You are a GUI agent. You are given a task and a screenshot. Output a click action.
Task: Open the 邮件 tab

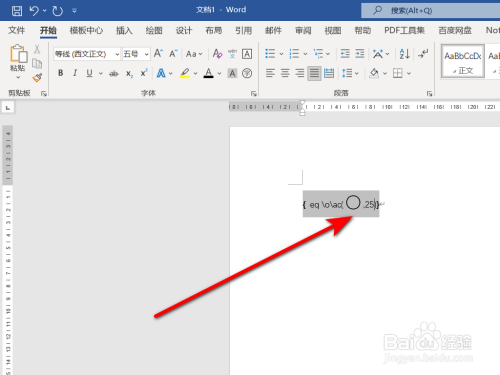(273, 30)
